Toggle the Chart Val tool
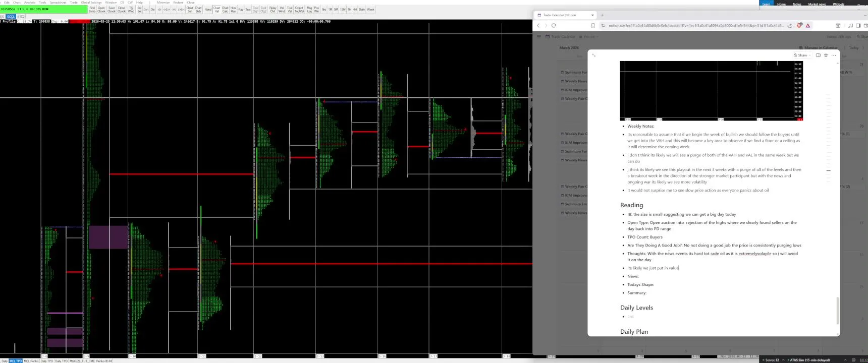This screenshot has width=868, height=363. pyautogui.click(x=216, y=10)
